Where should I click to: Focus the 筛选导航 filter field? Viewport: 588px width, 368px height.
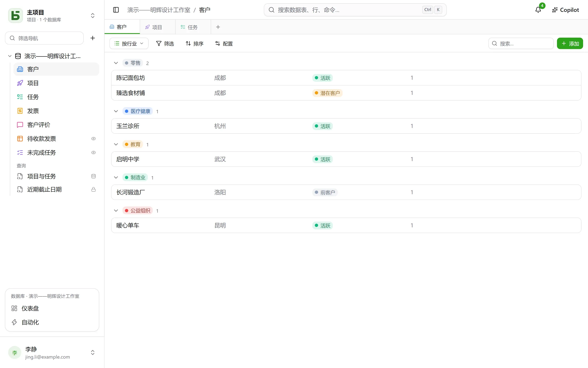click(44, 38)
